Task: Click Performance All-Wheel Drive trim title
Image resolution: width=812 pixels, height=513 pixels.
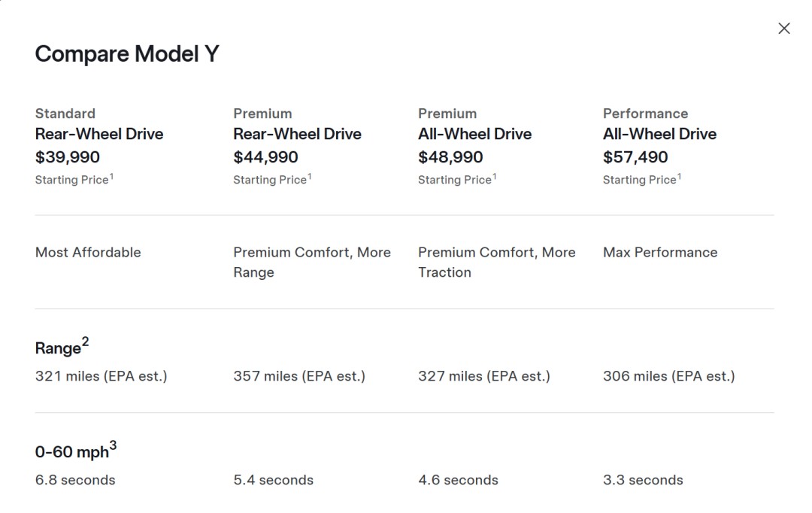Action: point(659,134)
